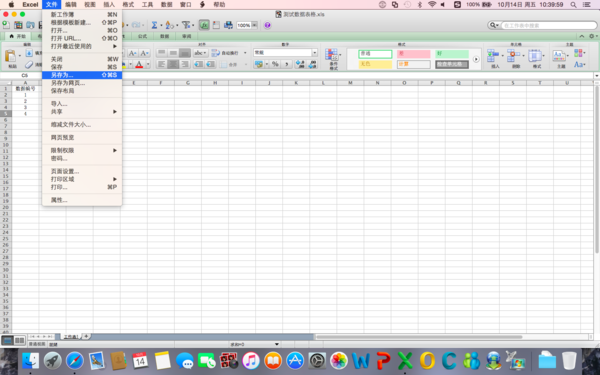Click the worksheet search field
The height and width of the screenshot is (375, 600).
[x=549, y=26]
